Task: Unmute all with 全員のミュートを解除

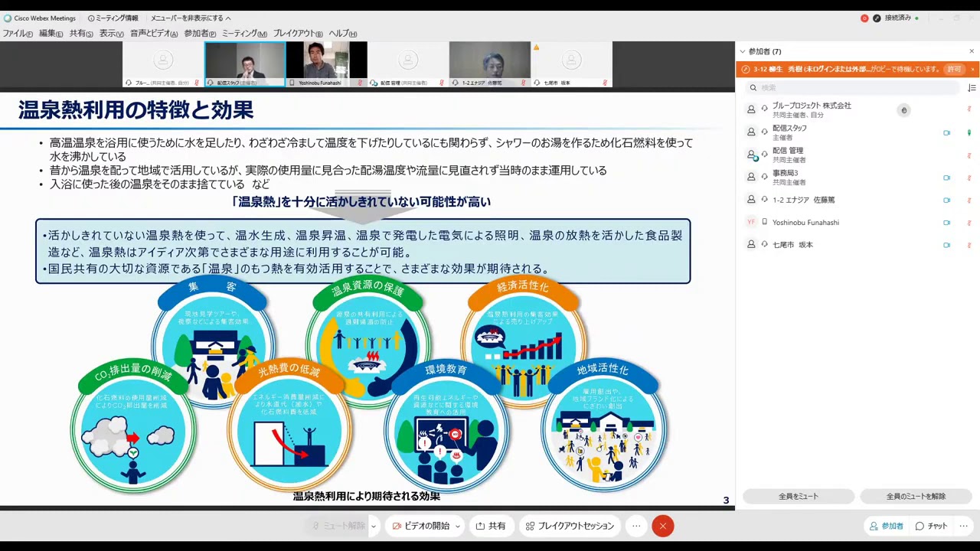Action: [916, 496]
